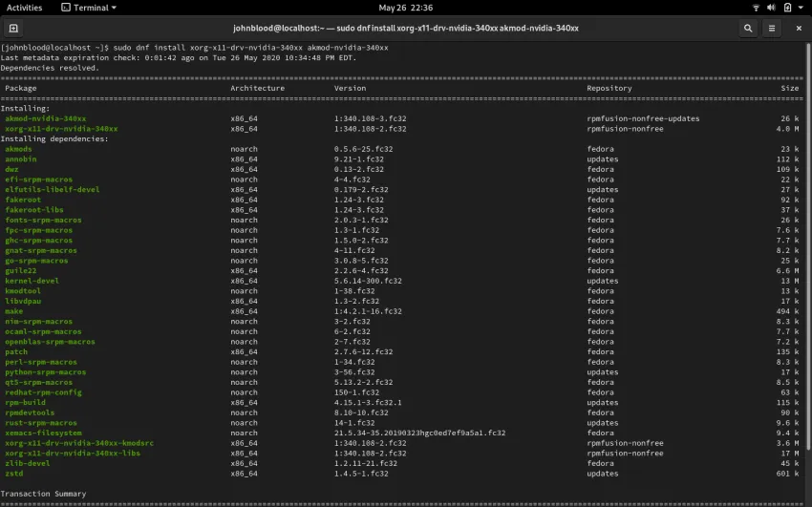Click the Transaction Summary line
This screenshot has height=507, width=812.
pos(43,494)
